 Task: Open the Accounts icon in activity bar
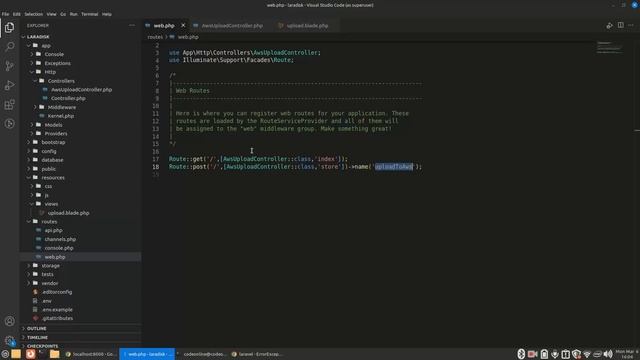point(9,321)
